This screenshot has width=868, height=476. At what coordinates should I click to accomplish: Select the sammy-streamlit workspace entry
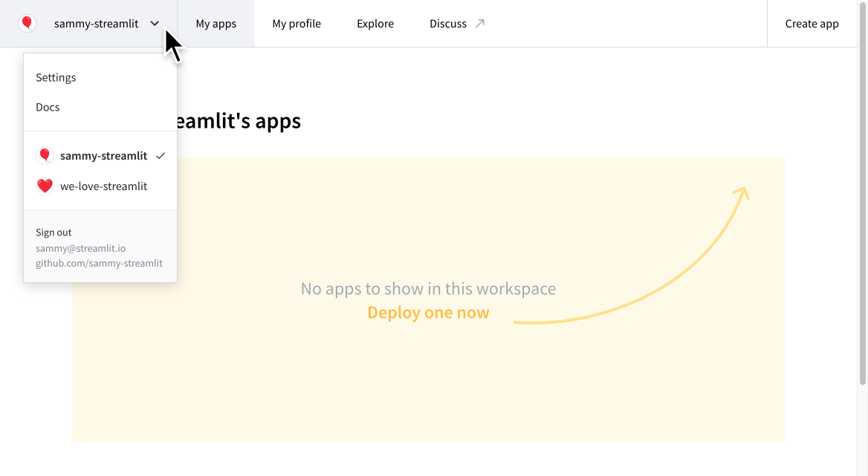click(x=104, y=155)
